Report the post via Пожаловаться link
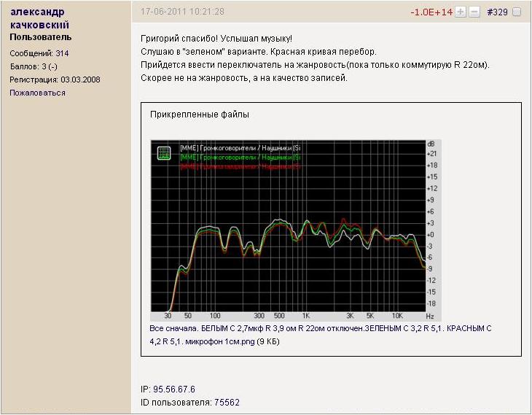532x415 pixels. [37, 93]
